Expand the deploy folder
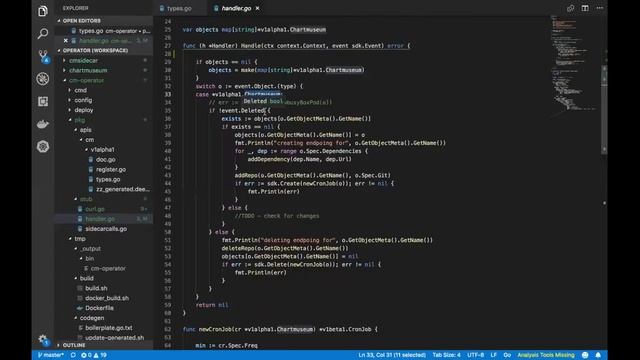Screen dimensions: 640x360 [x=84, y=110]
